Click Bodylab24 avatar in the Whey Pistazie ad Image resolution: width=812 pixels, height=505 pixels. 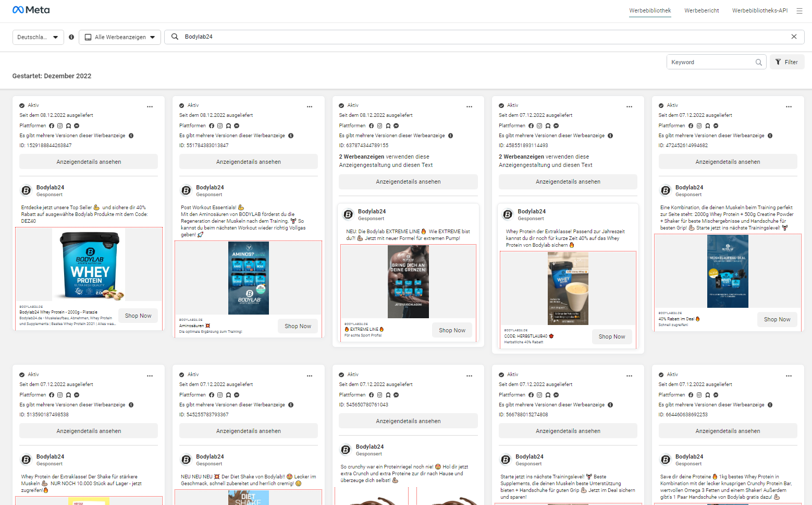point(26,190)
